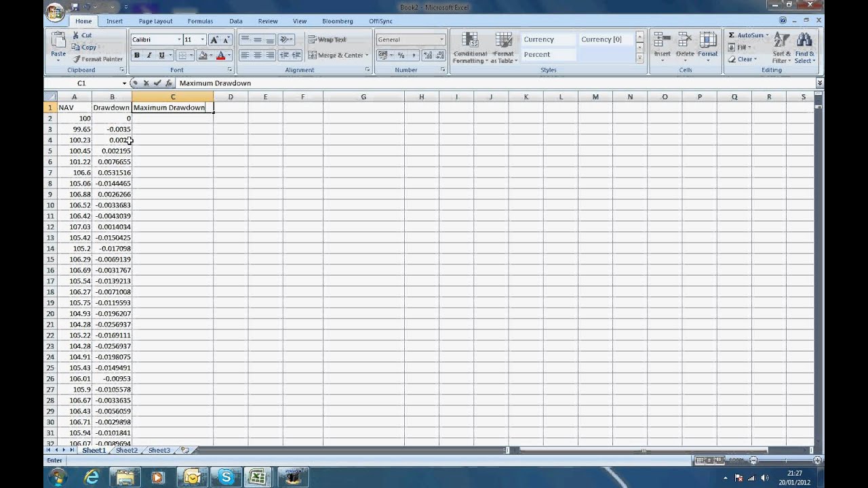Open the font name Calibri dropdown
868x488 pixels.
179,39
